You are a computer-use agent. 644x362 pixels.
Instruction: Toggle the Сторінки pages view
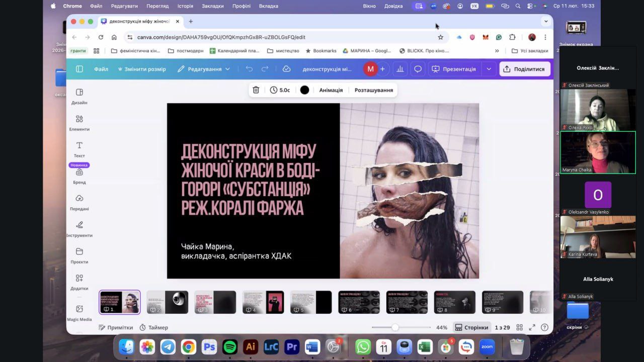pyautogui.click(x=471, y=327)
